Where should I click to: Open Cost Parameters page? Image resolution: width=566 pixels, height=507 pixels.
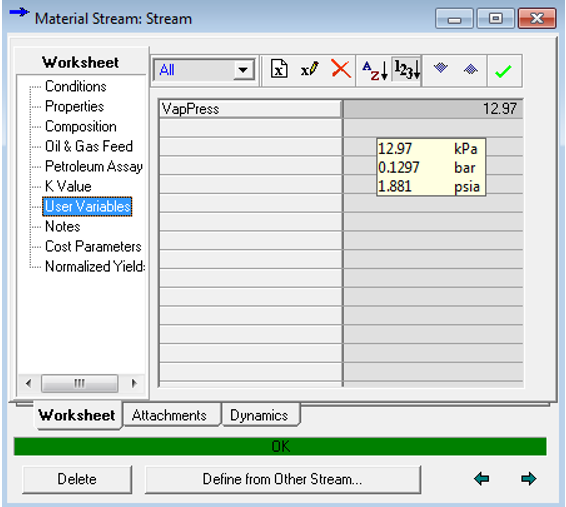pyautogui.click(x=93, y=246)
